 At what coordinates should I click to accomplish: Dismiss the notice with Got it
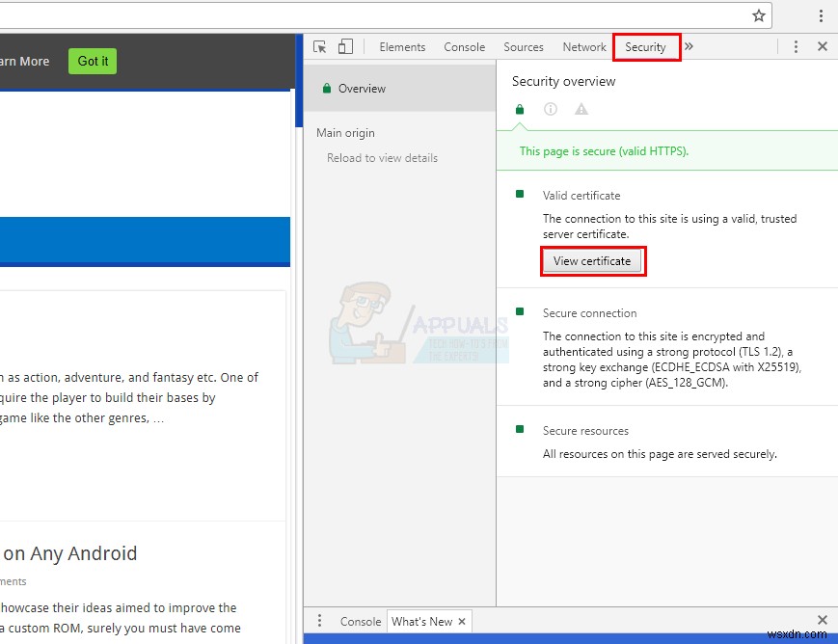tap(92, 61)
